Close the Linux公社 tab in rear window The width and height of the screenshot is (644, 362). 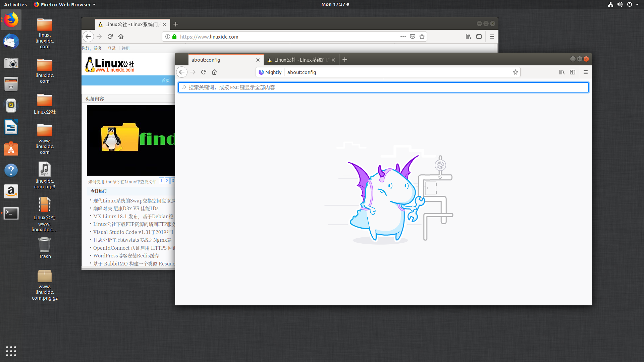pyautogui.click(x=164, y=24)
